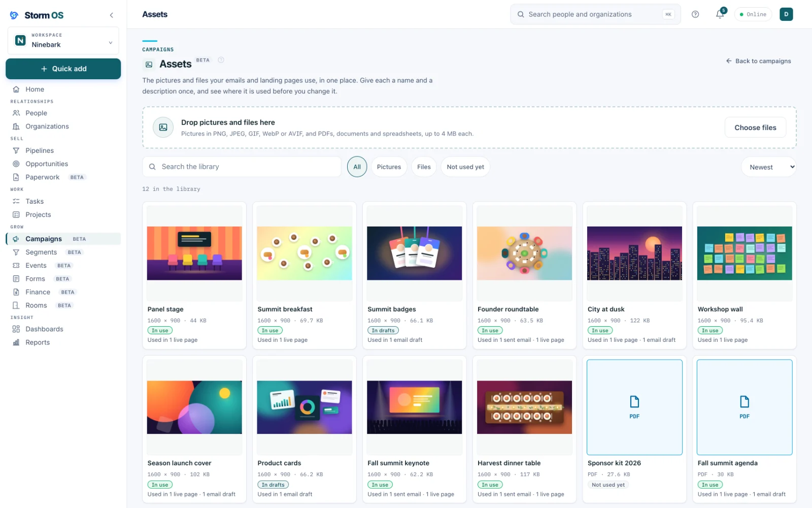Screen dimensions: 812x508
Task: Follow the Back to campaigns link
Action: 759,61
